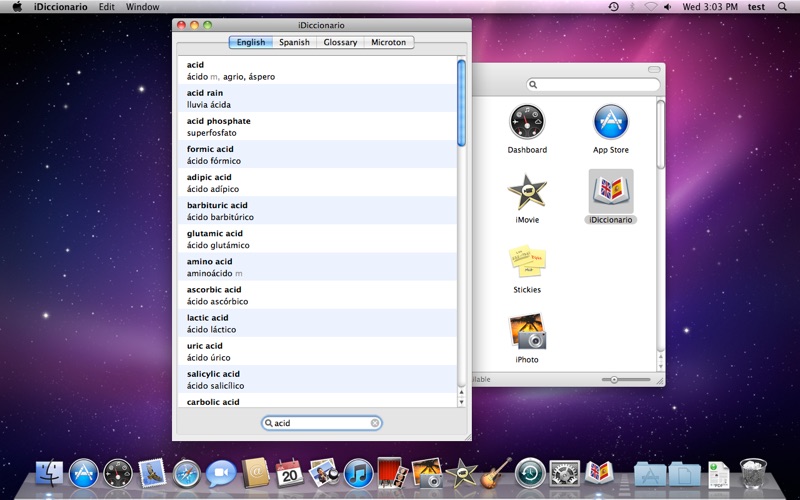Image resolution: width=800 pixels, height=500 pixels.
Task: Open Dashboard from the Dock
Action: click(x=118, y=473)
